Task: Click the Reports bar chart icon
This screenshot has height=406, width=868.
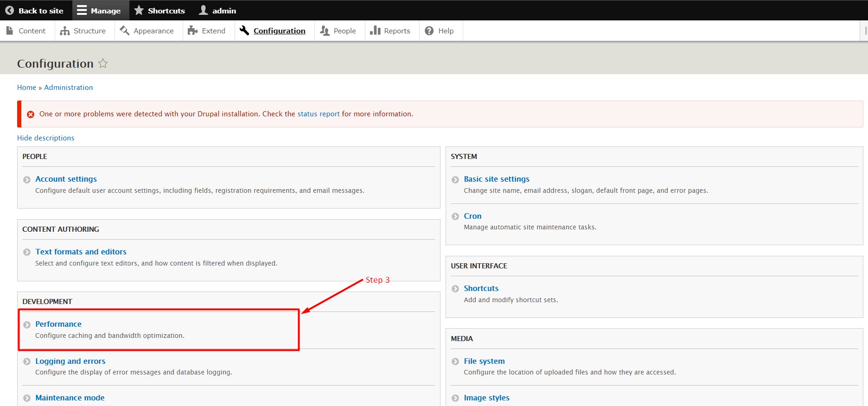Action: (375, 31)
